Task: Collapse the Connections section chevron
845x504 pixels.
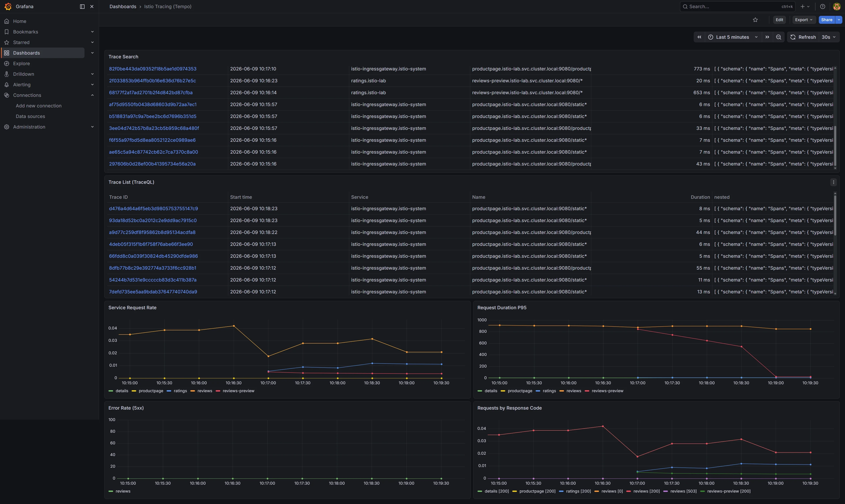Action: [92, 95]
